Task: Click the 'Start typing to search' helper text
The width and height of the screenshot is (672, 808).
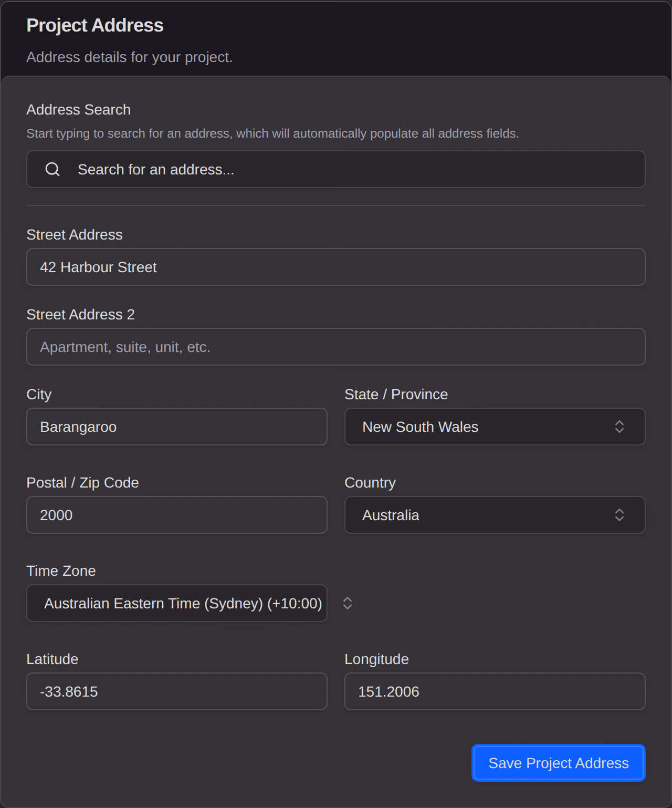Action: 272,133
